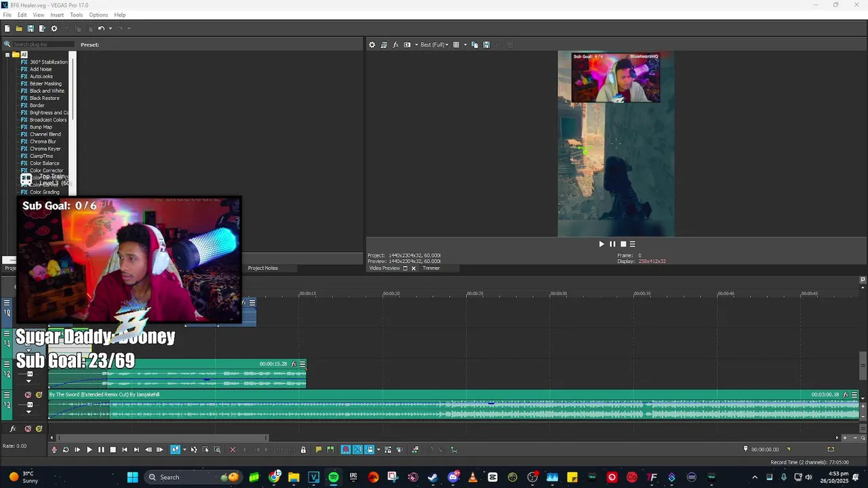This screenshot has height=488, width=868.
Task: Toggle Automatic Crossfades button
Action: [357, 449]
